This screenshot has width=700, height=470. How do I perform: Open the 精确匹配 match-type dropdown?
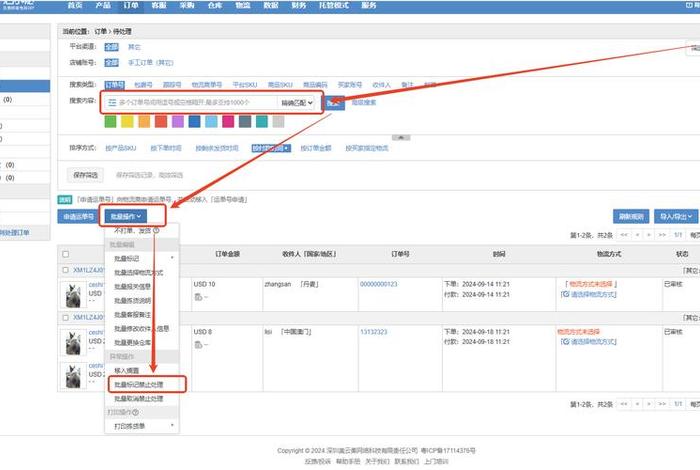297,102
